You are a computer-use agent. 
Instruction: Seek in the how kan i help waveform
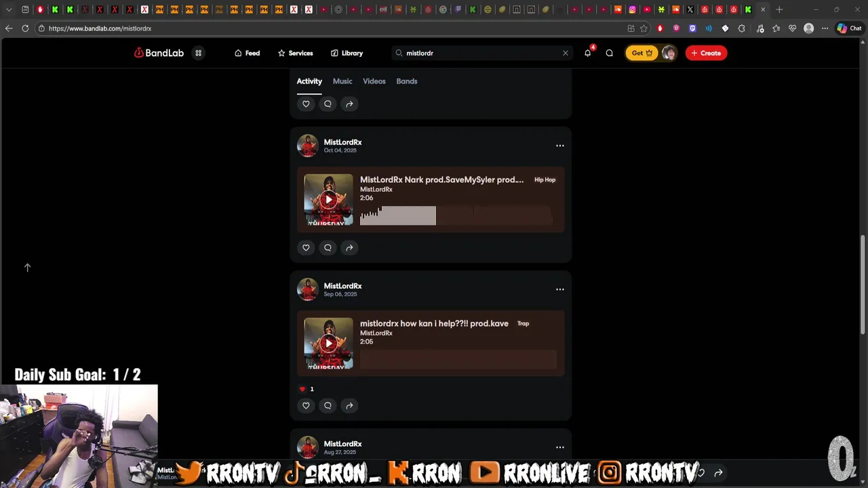click(x=458, y=359)
